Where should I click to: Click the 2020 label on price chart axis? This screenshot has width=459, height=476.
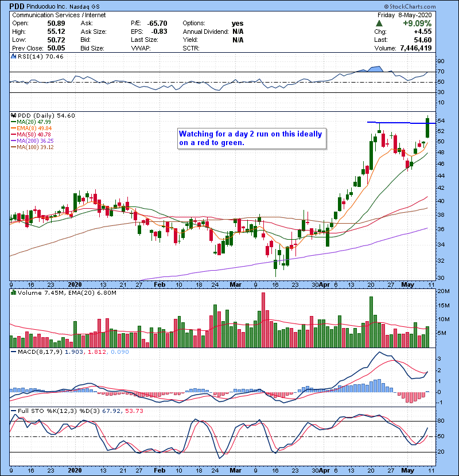(75, 284)
